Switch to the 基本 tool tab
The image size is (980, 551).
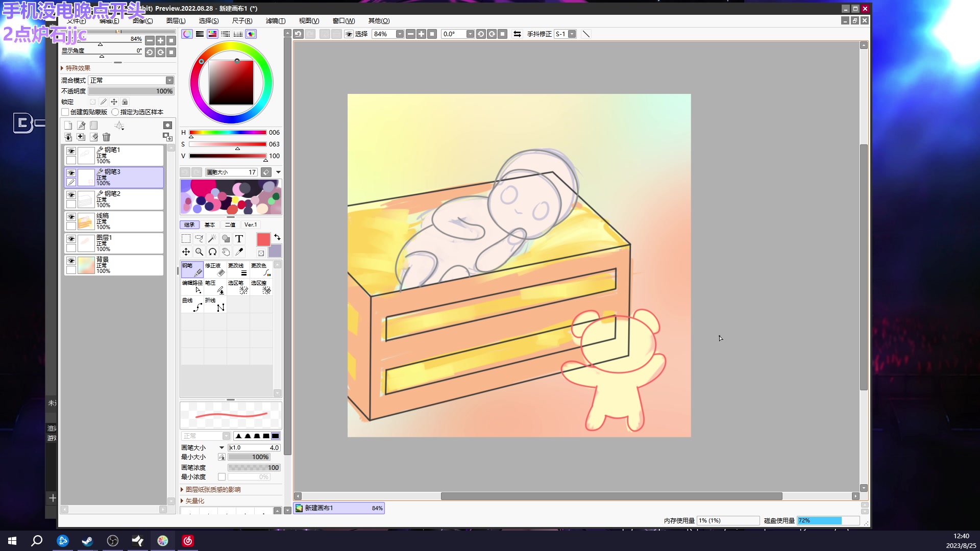(210, 224)
